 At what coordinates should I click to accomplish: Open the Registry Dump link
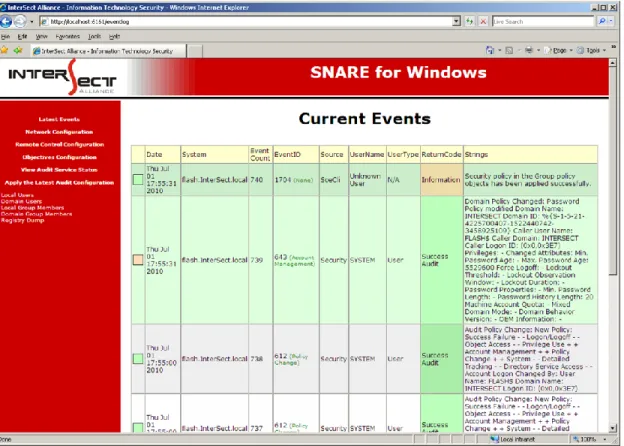[x=22, y=220]
